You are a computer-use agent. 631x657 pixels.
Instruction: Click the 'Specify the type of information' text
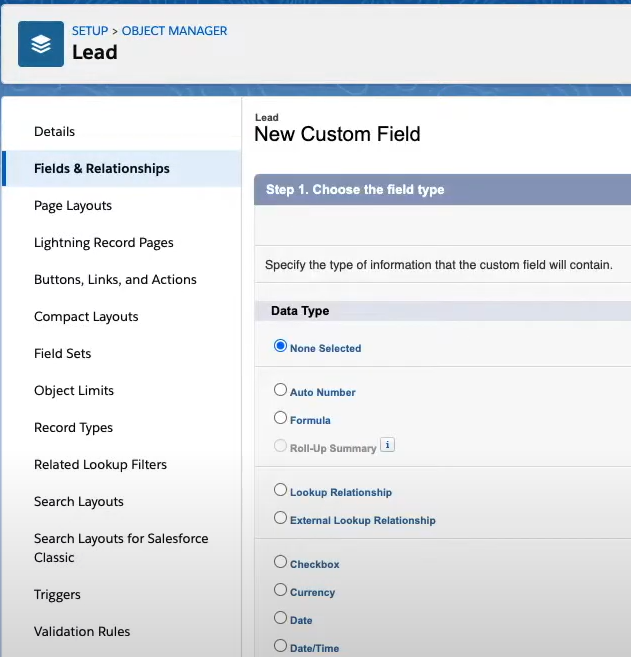coord(439,265)
